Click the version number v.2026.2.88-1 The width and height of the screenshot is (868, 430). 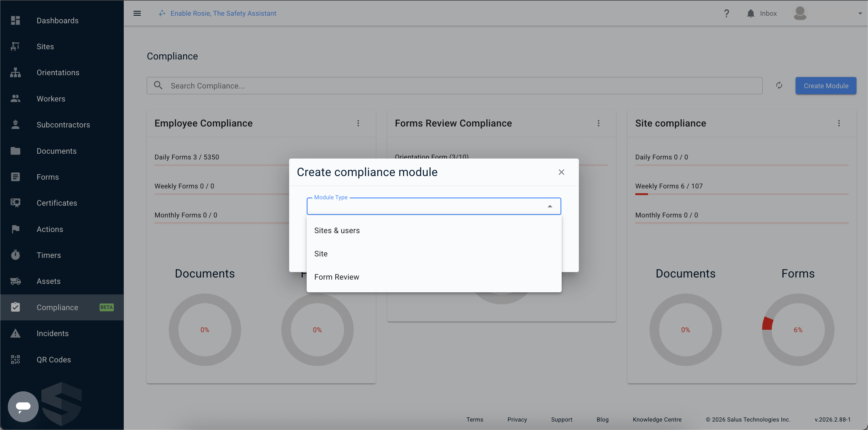[832, 419]
